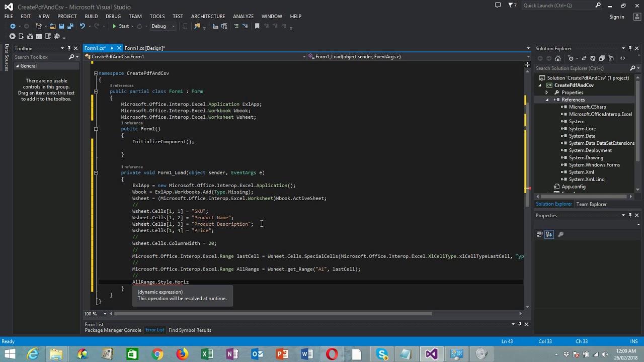Toggle the Categorized view in Properties panel
This screenshot has width=644, height=362.
coord(540,234)
